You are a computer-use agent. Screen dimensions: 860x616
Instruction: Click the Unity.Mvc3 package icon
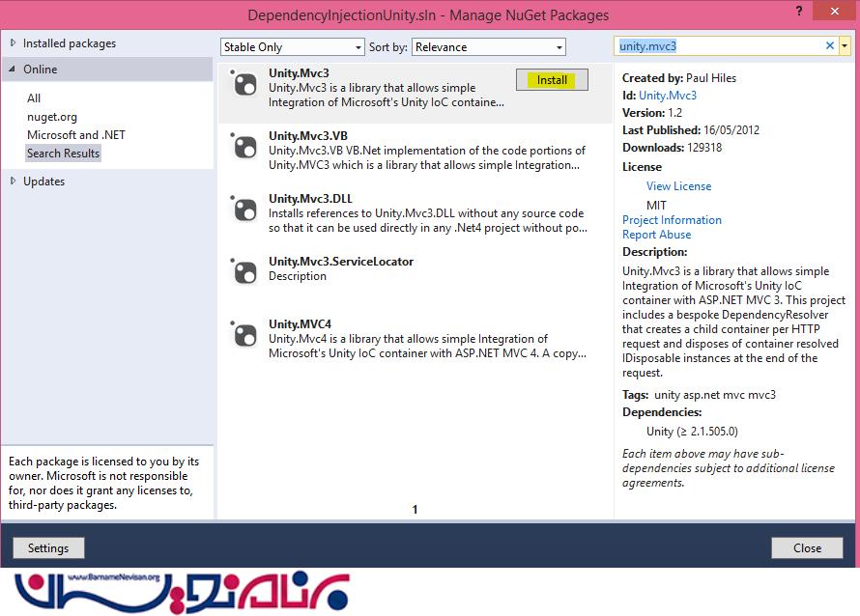[244, 85]
